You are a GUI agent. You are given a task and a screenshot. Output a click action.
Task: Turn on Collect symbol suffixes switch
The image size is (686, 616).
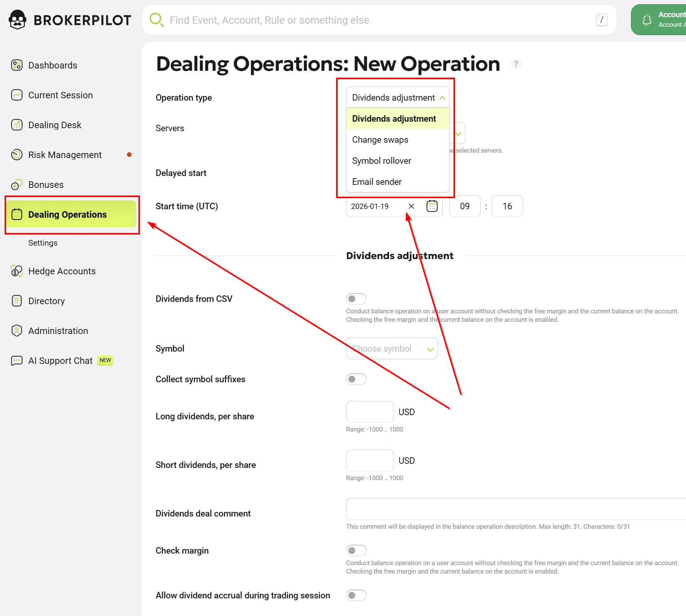[356, 379]
